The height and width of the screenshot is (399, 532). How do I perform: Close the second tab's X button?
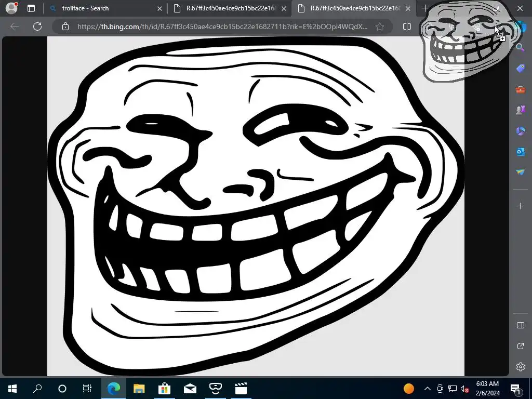(284, 8)
